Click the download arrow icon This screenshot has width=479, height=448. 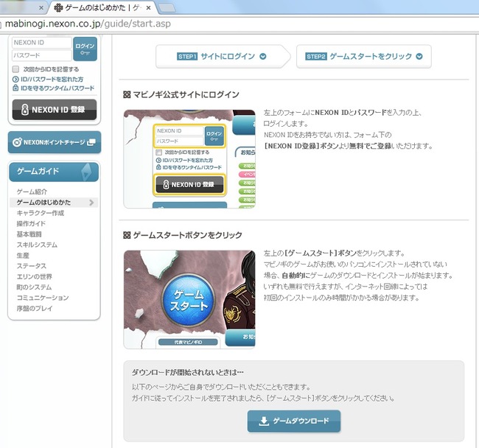tap(264, 421)
